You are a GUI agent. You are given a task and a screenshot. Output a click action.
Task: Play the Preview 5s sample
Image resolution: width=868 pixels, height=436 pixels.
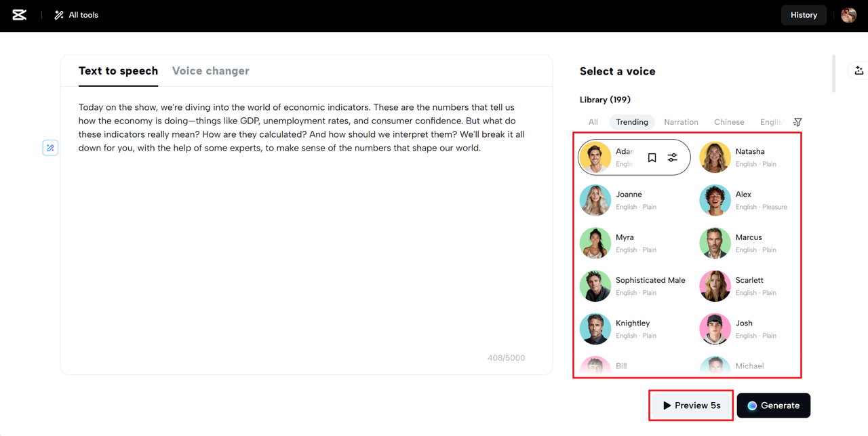click(x=691, y=405)
